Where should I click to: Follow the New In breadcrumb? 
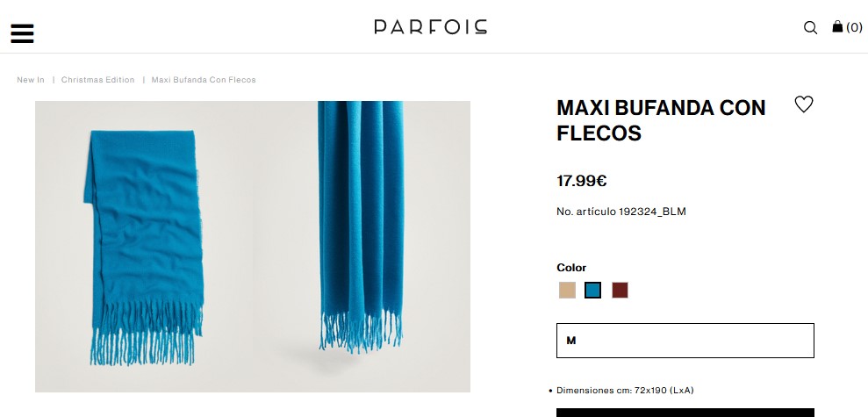tap(31, 80)
